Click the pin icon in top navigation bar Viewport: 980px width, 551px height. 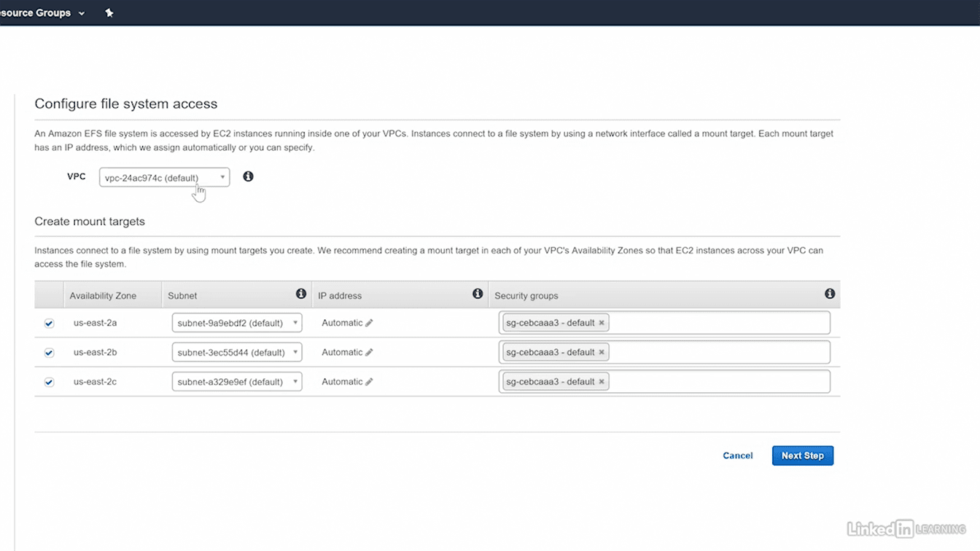click(109, 13)
